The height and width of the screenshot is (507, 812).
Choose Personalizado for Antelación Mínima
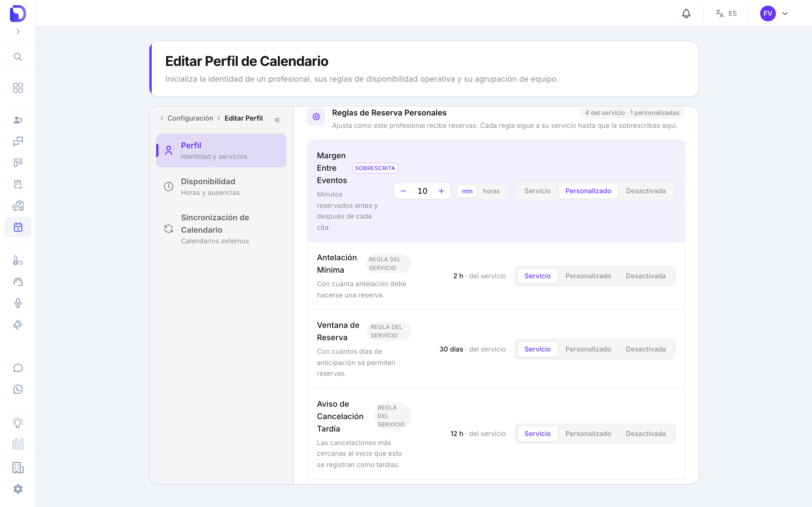click(x=588, y=276)
